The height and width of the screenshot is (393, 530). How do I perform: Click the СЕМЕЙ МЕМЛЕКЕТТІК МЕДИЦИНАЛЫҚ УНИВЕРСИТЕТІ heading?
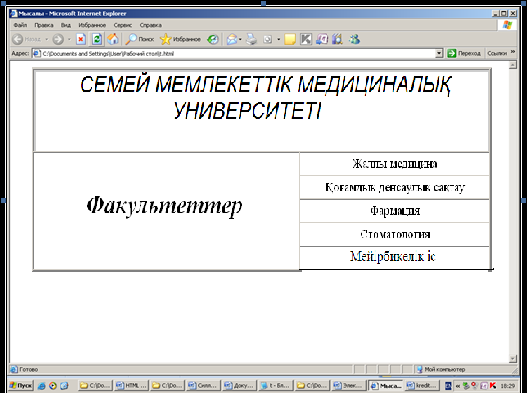tap(266, 97)
